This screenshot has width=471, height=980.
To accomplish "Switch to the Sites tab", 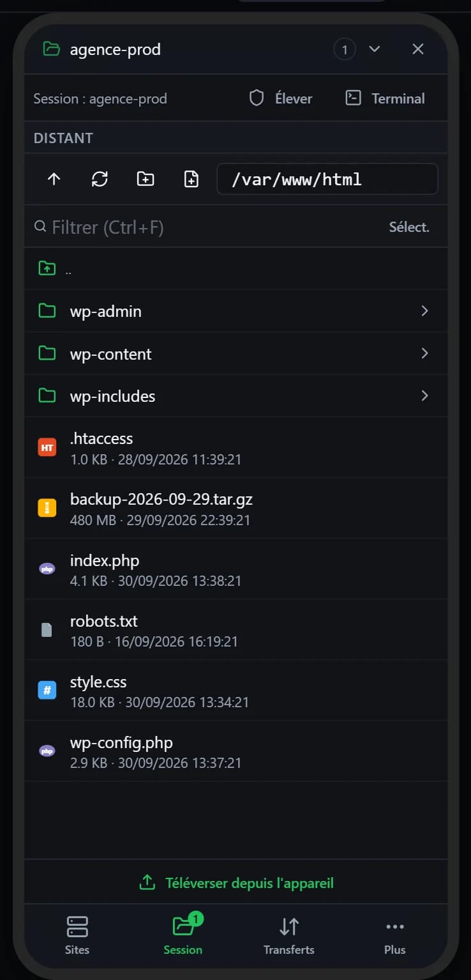I will coord(77,935).
